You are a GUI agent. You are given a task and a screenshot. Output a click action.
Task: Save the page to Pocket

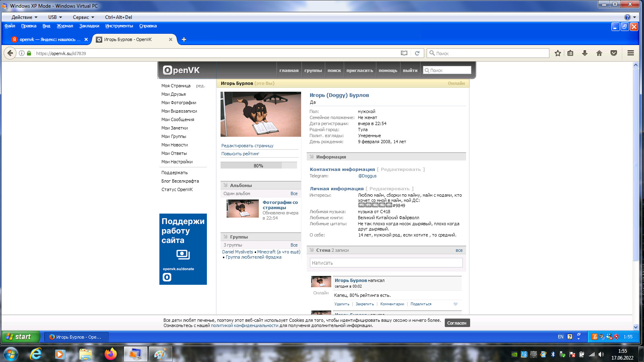click(x=614, y=53)
